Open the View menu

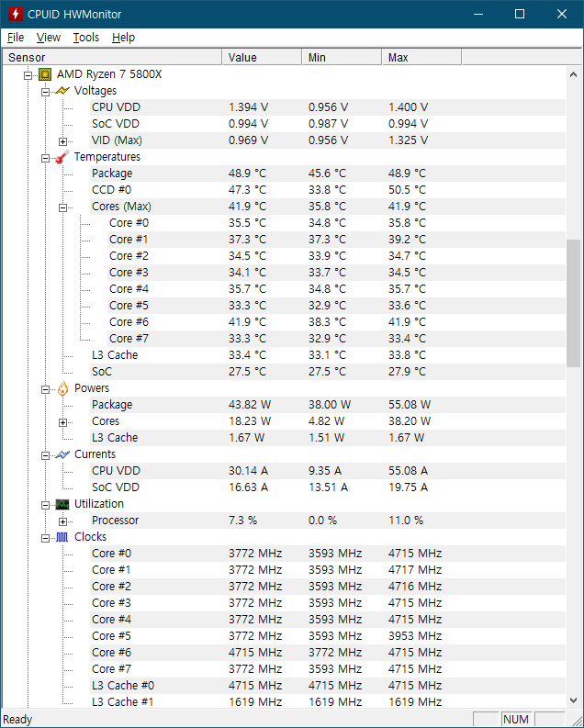point(49,38)
